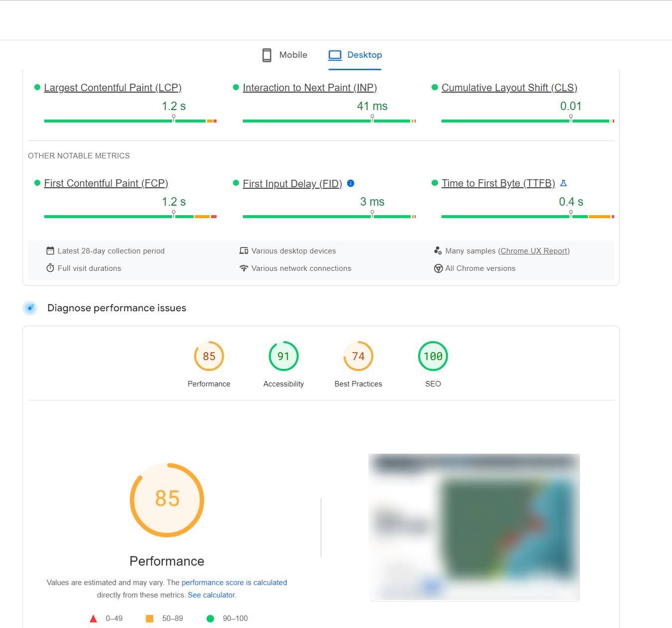Click the LCP value '1.2 s'

click(174, 106)
